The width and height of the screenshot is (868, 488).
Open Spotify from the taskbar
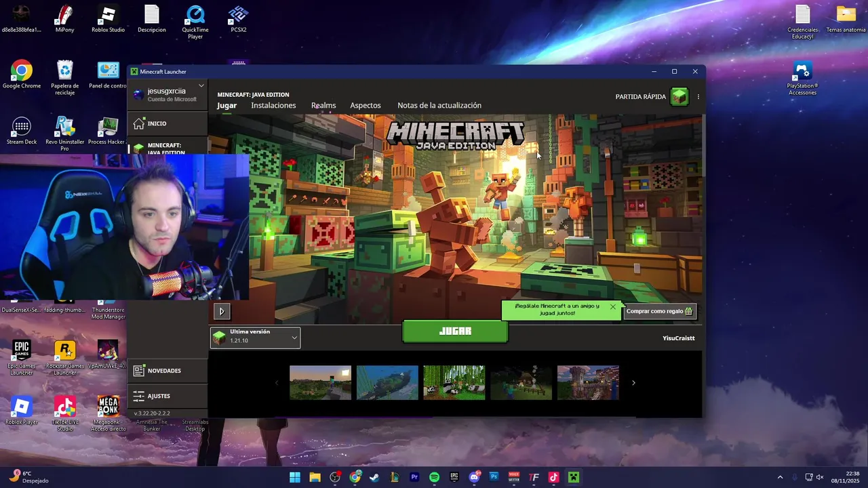tap(434, 477)
